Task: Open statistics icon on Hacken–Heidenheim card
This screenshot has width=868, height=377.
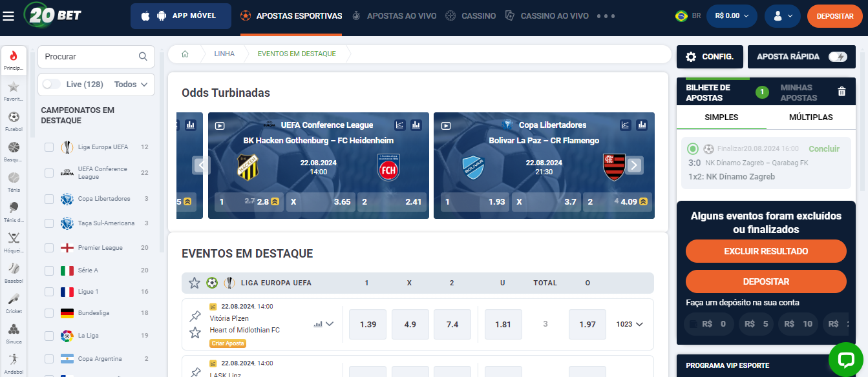Action: point(416,125)
